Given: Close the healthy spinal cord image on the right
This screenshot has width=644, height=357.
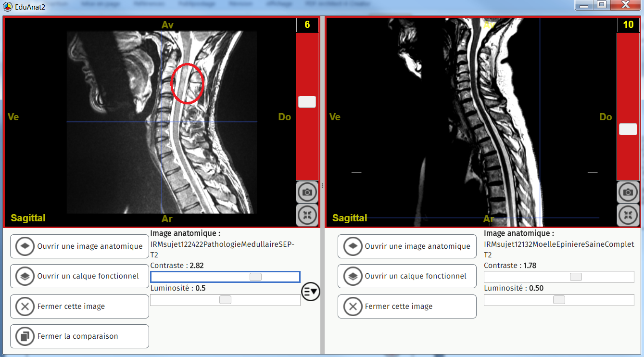Looking at the screenshot, I should pos(407,306).
